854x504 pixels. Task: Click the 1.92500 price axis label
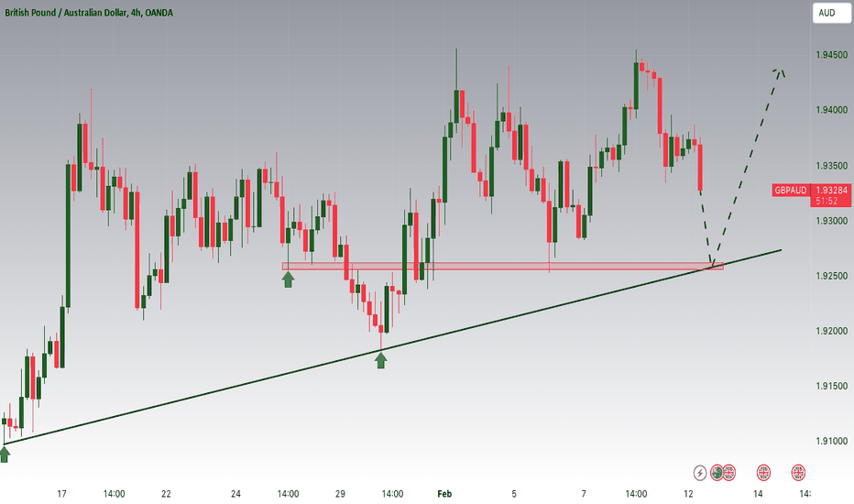pyautogui.click(x=831, y=276)
